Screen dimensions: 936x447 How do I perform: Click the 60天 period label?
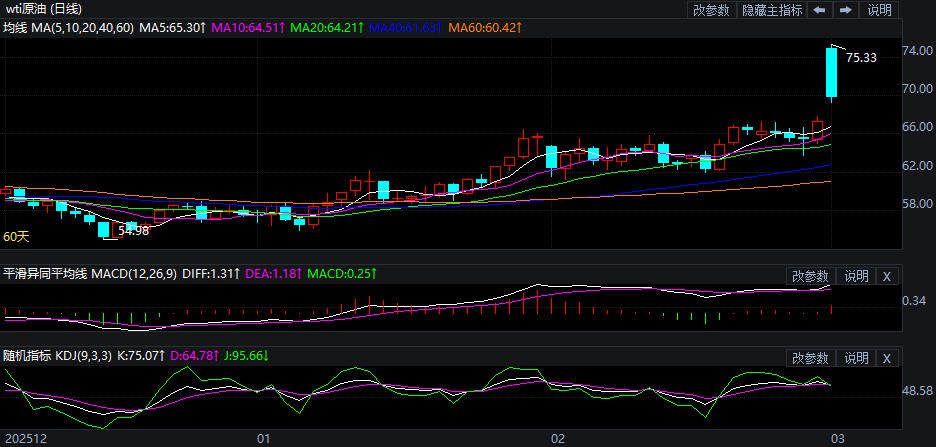pyautogui.click(x=16, y=237)
